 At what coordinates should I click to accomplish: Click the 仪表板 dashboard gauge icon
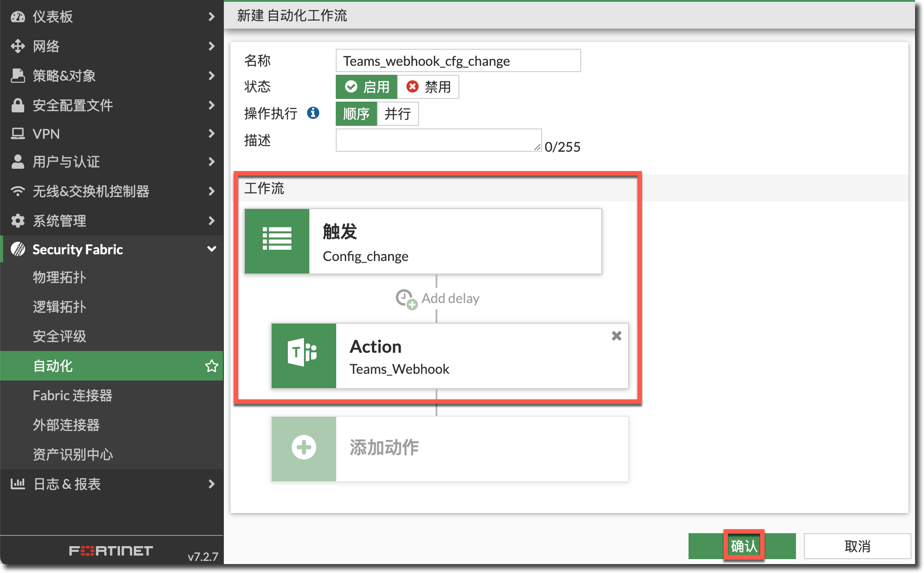pos(18,17)
